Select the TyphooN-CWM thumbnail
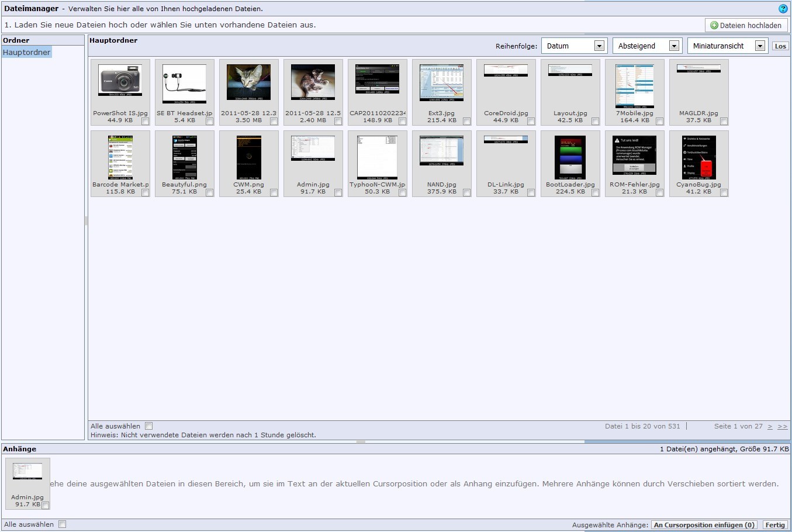Viewport: 792px width, 532px height. 378,158
